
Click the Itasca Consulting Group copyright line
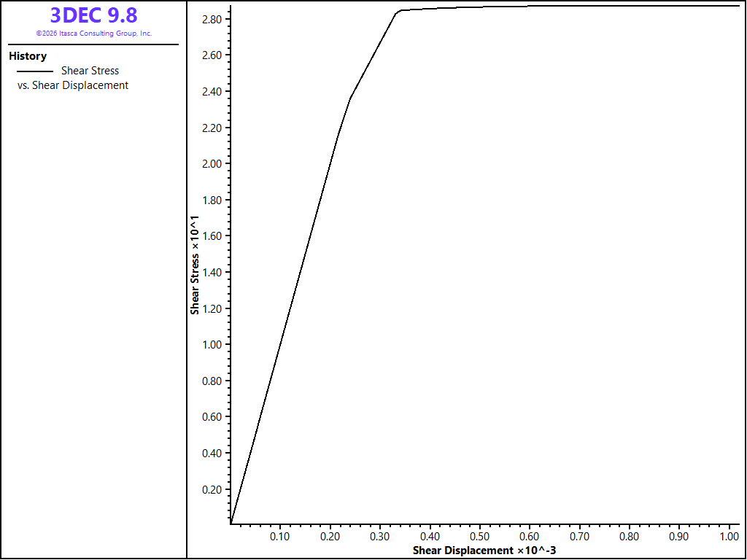point(94,34)
